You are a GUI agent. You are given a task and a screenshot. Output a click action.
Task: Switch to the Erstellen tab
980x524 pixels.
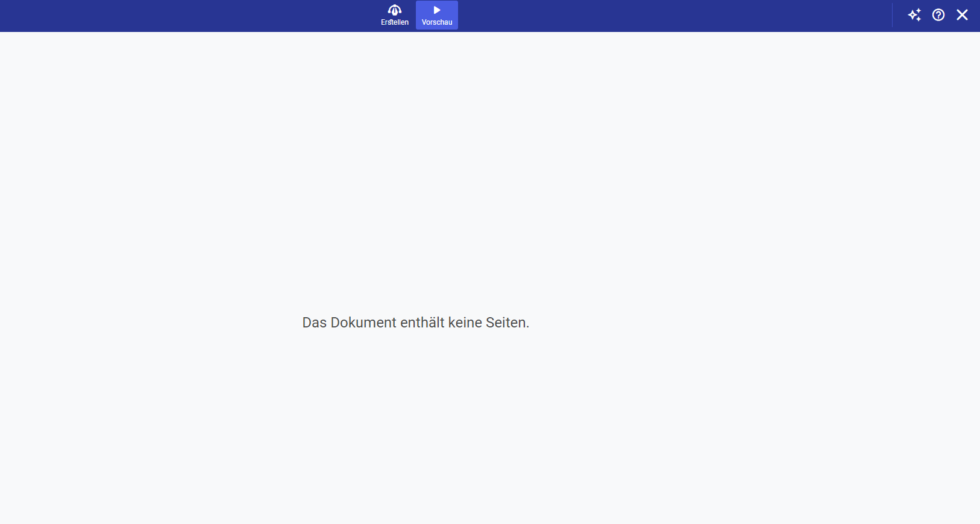[395, 15]
